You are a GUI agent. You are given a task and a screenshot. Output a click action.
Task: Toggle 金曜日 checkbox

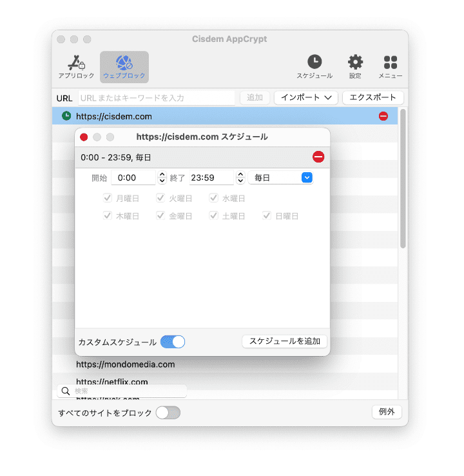tap(160, 216)
